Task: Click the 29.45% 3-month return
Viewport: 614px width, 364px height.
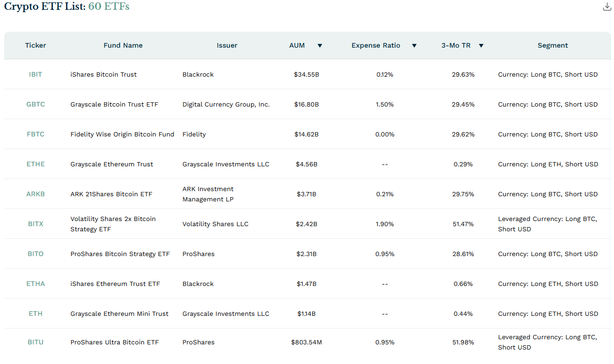Action: click(463, 104)
